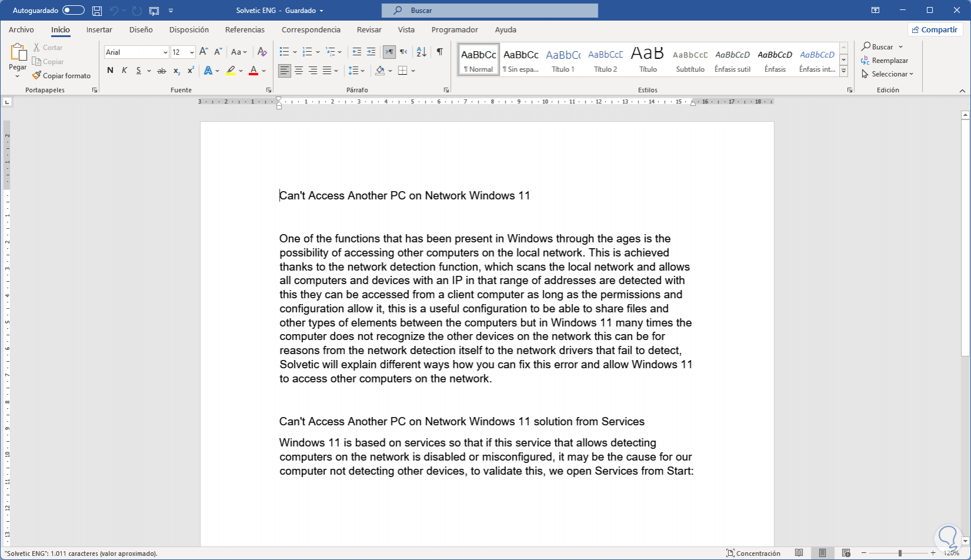Insert a numbered list
The height and width of the screenshot is (560, 971).
(x=307, y=52)
